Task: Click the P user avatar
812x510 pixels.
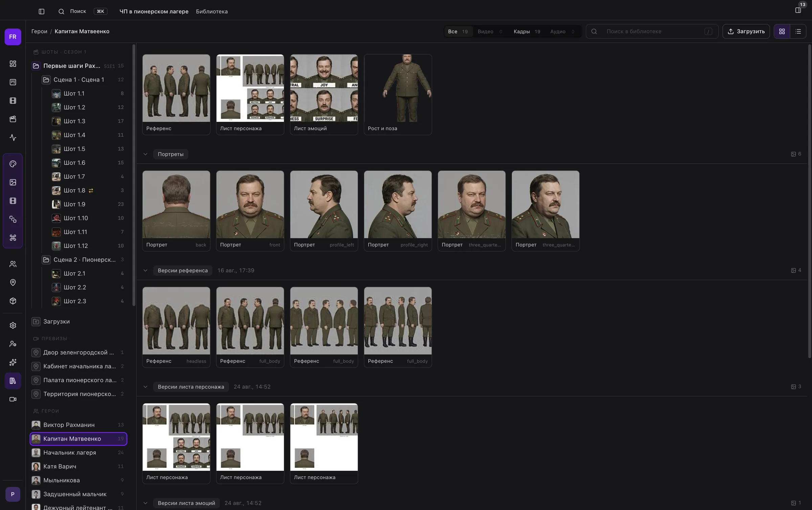Action: coord(13,494)
